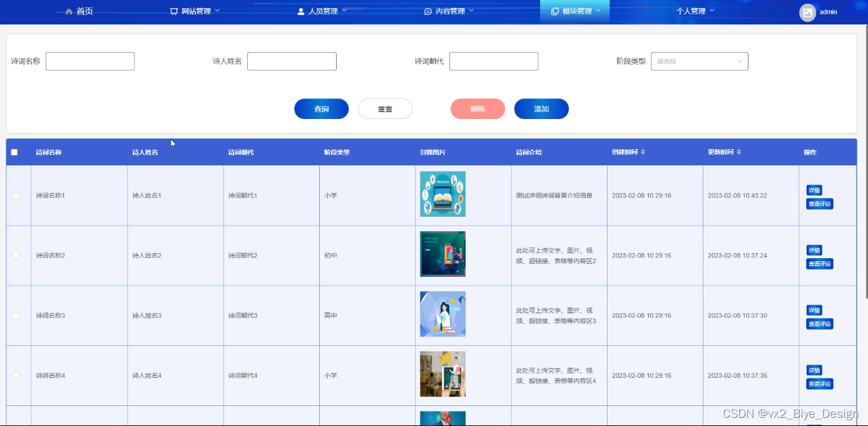Click the 诗词介绍 column header

point(529,152)
